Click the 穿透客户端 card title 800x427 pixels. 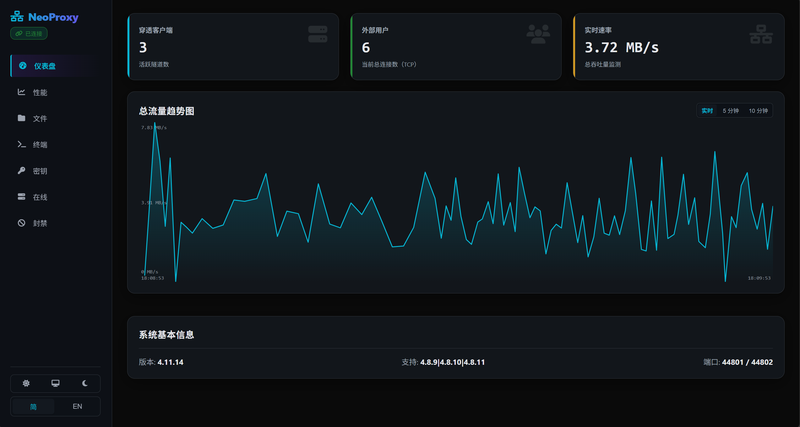tap(156, 31)
